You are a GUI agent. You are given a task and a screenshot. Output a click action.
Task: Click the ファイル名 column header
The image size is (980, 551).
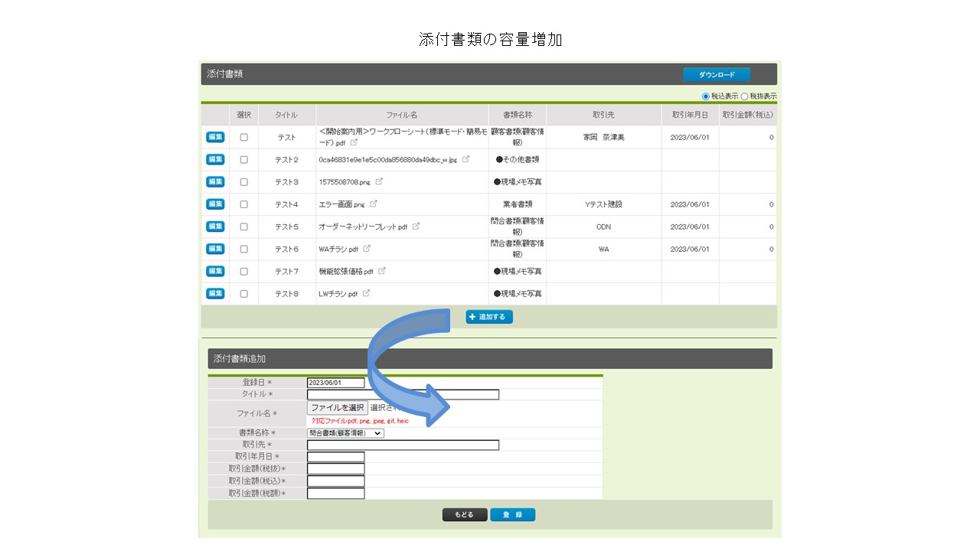click(402, 115)
